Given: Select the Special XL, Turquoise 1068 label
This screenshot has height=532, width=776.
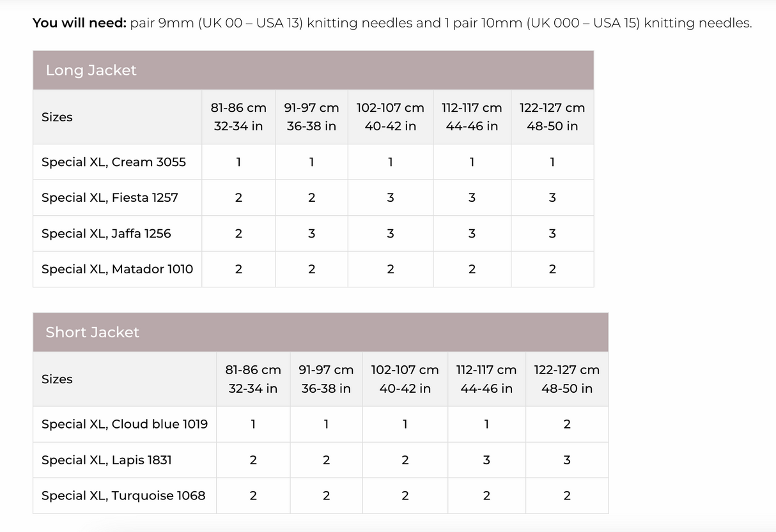Looking at the screenshot, I should pyautogui.click(x=123, y=496).
